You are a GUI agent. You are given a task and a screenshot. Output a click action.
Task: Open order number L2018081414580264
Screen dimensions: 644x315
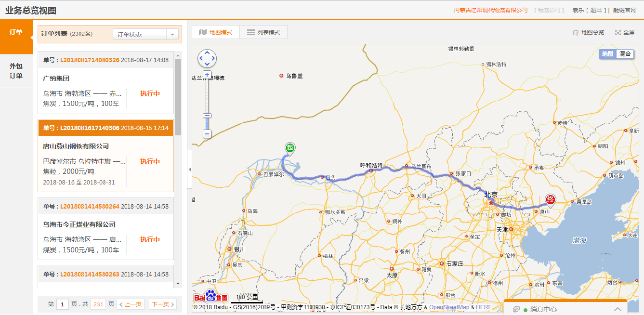click(x=90, y=207)
